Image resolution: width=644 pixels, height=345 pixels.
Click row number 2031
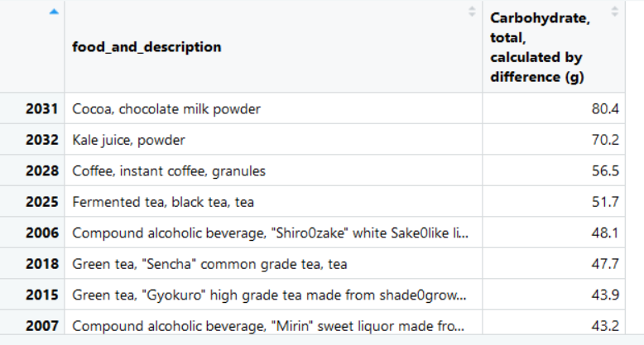pyautogui.click(x=42, y=109)
